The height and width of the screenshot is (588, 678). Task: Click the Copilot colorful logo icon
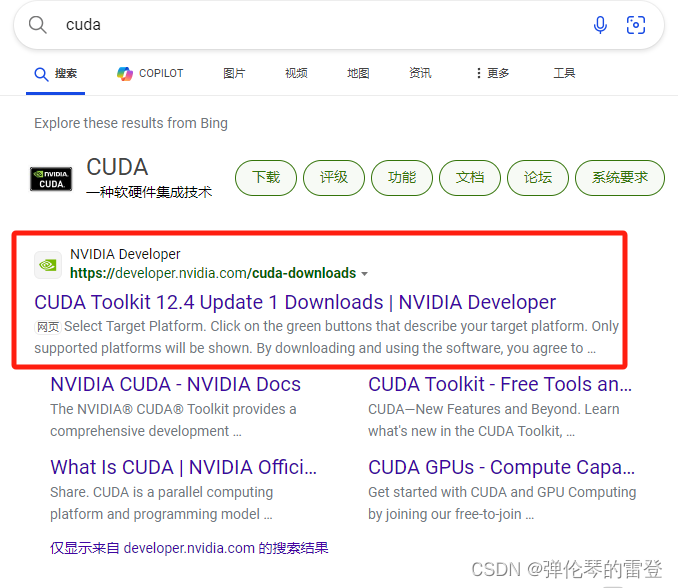point(125,74)
